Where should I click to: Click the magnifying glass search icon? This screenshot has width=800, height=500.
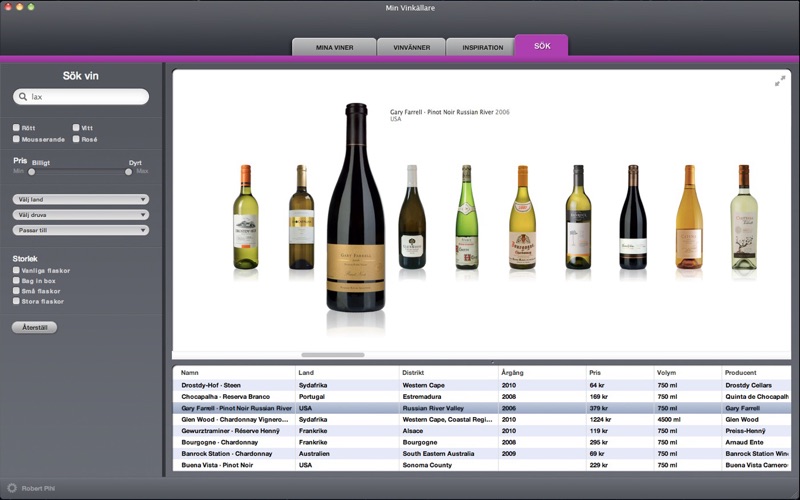tap(23, 97)
